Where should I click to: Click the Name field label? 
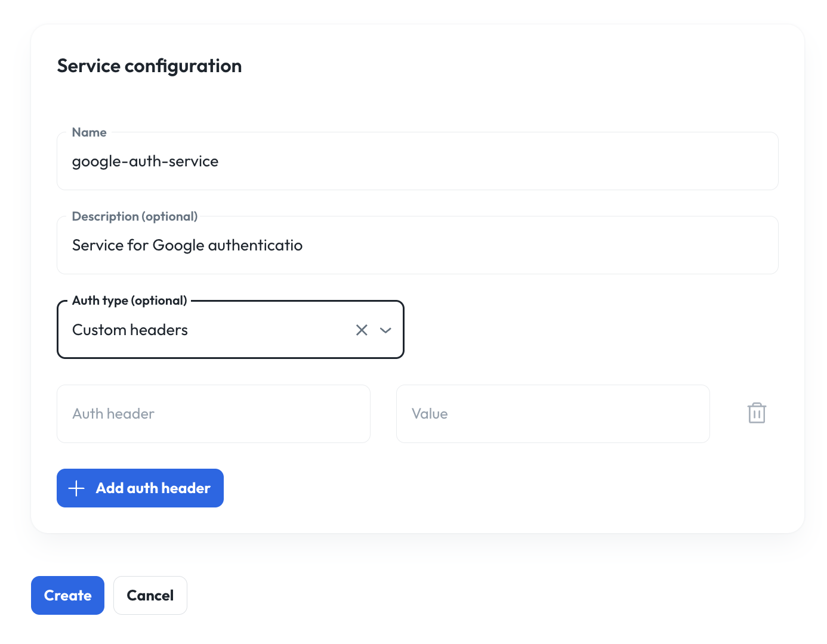(x=89, y=132)
